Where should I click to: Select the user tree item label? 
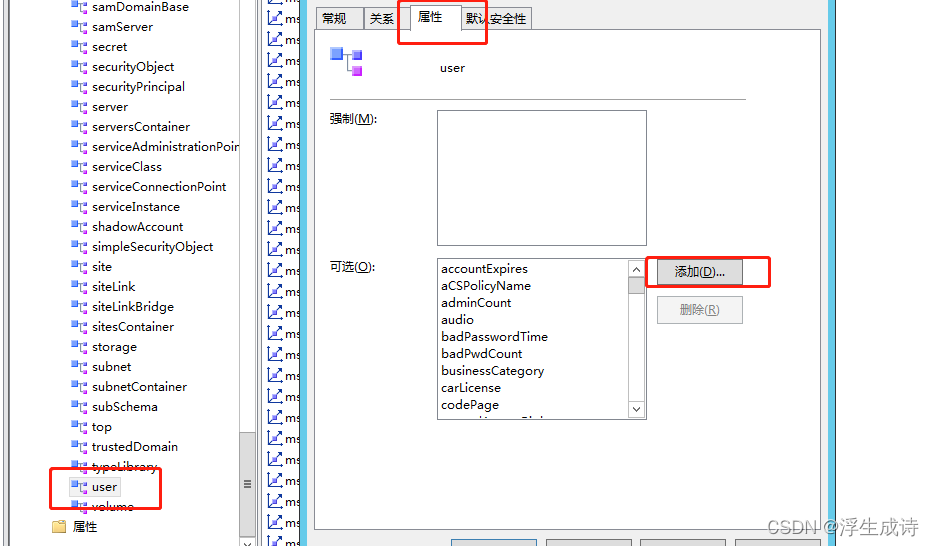[x=104, y=487]
